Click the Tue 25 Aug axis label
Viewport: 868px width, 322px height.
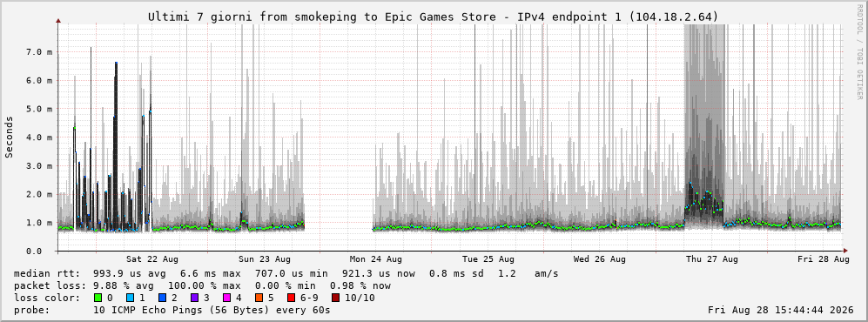click(488, 259)
